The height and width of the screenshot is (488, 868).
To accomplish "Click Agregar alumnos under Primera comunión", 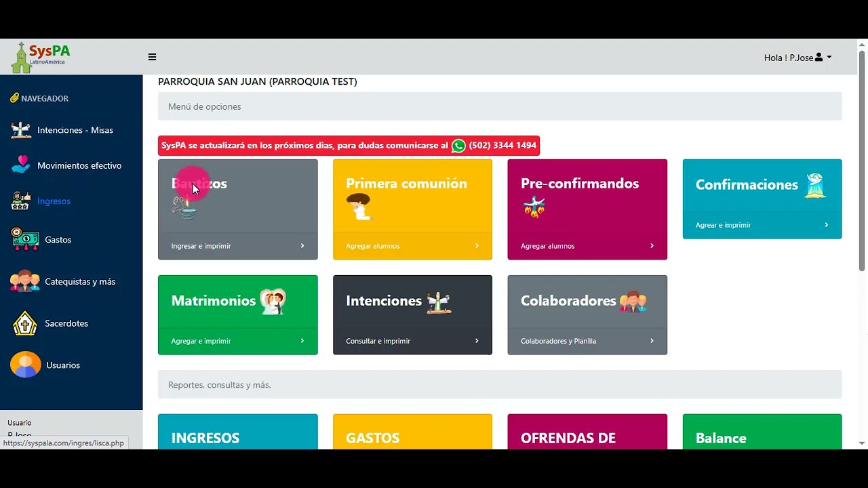I will (373, 246).
